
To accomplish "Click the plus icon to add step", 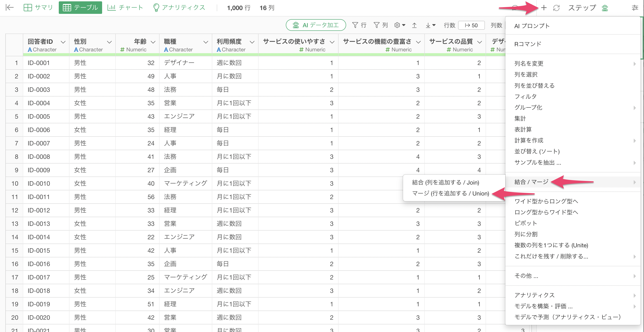I will pos(543,8).
